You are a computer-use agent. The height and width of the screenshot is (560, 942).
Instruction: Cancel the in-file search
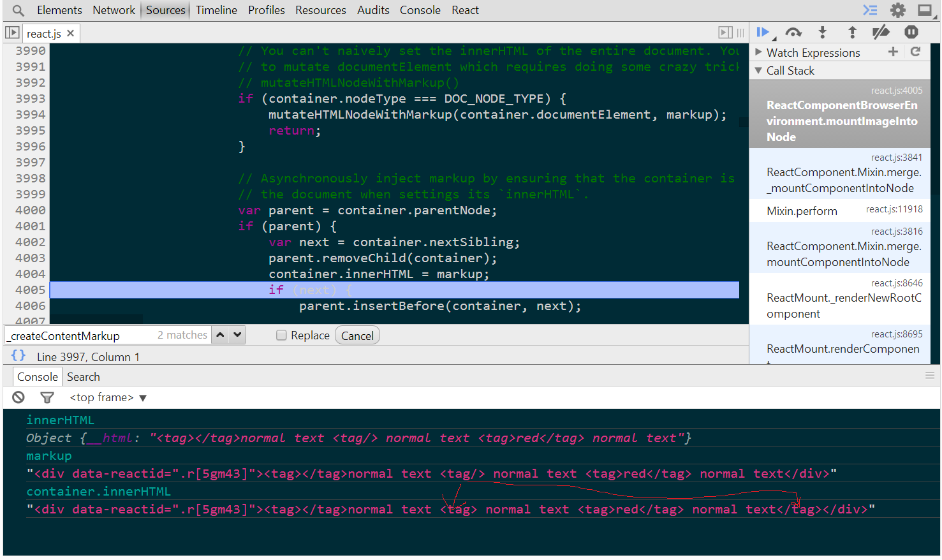click(x=357, y=335)
